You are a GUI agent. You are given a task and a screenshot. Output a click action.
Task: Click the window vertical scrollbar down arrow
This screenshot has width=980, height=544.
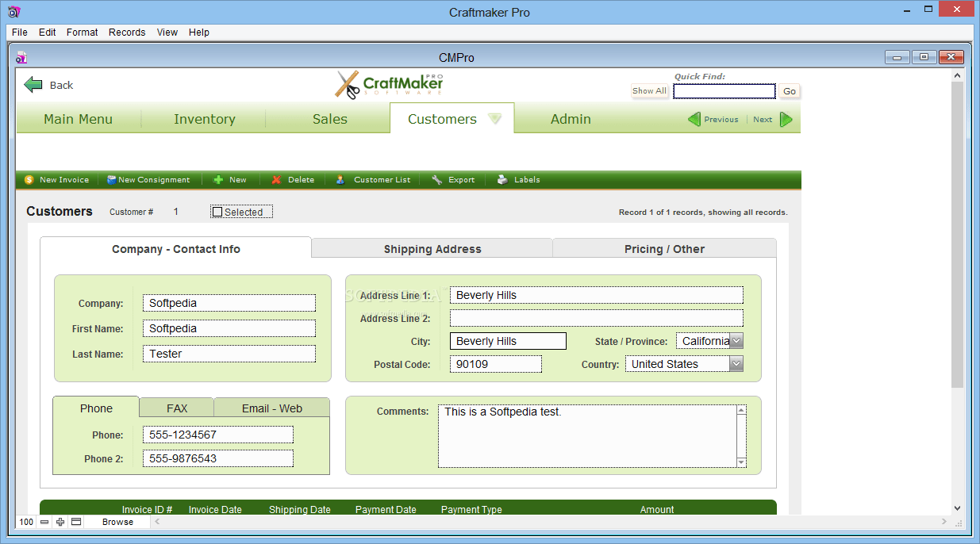(x=957, y=508)
